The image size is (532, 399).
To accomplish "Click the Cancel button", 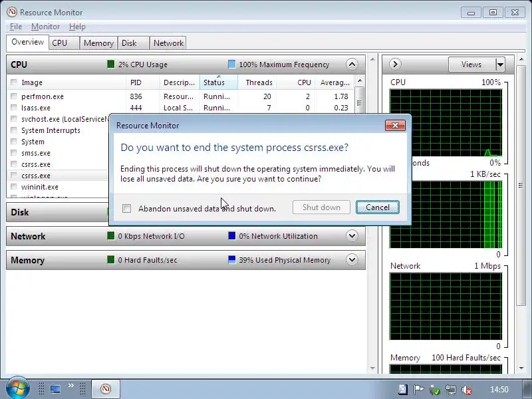I will pyautogui.click(x=378, y=207).
